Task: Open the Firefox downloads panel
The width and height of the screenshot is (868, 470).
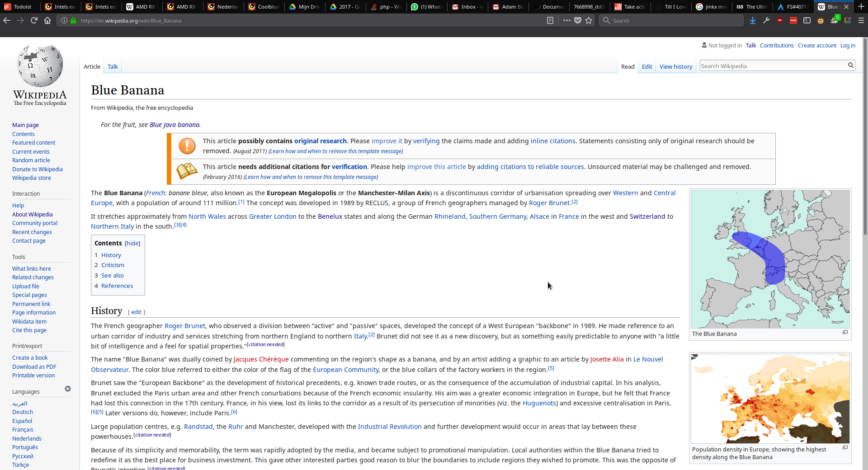Action: (752, 20)
